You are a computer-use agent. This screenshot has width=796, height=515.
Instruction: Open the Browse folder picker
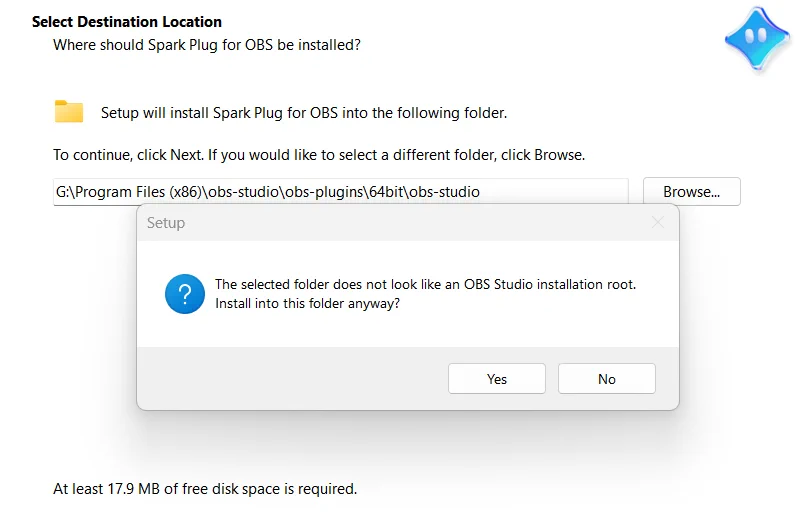(691, 191)
